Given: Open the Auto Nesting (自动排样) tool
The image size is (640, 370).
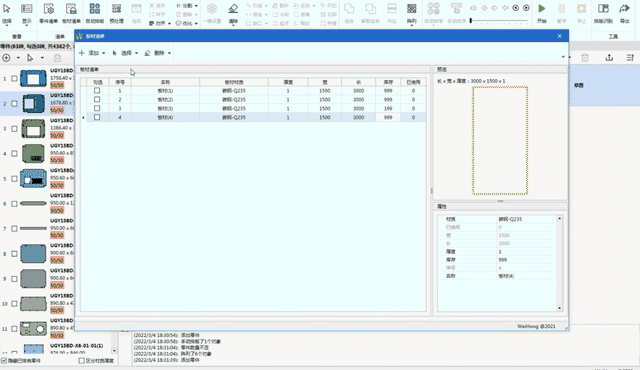Looking at the screenshot, I should pos(95,9).
